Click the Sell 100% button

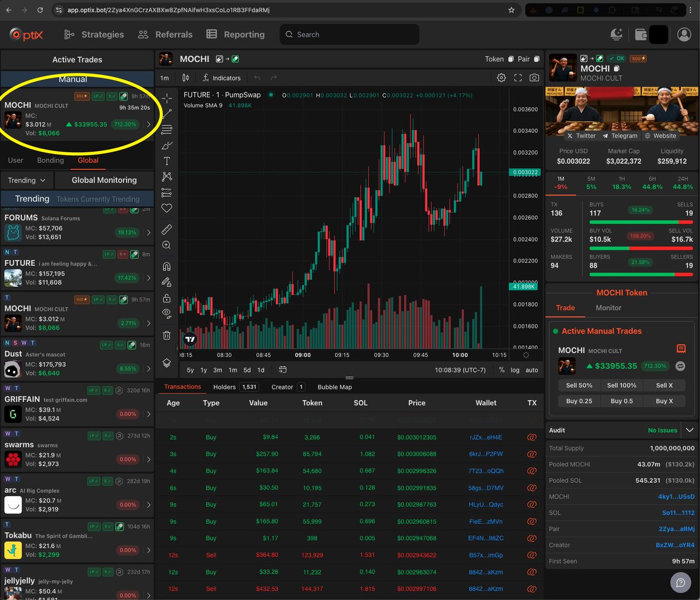pyautogui.click(x=621, y=385)
